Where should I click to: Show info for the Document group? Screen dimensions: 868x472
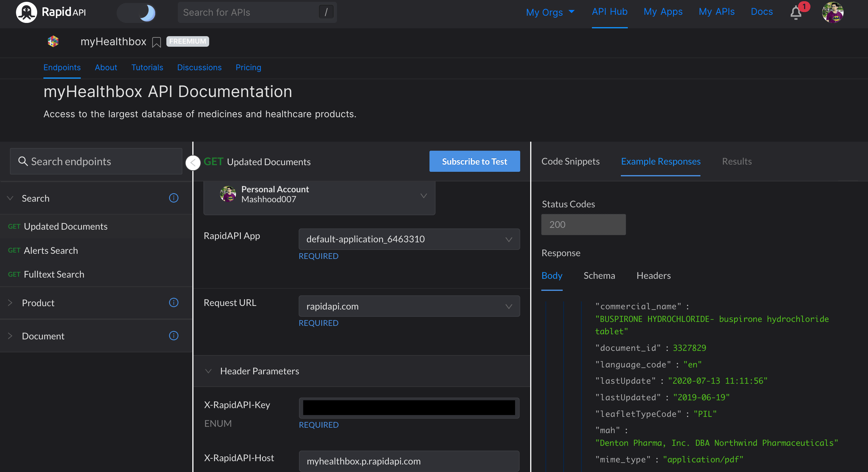click(174, 335)
